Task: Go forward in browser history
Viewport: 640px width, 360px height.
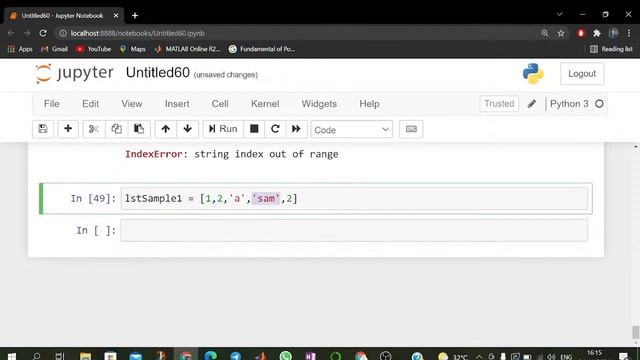Action: (x=27, y=33)
